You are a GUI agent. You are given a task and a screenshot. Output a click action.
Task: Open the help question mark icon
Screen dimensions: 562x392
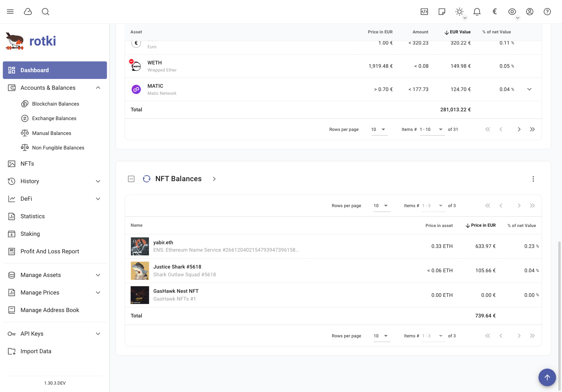(547, 12)
